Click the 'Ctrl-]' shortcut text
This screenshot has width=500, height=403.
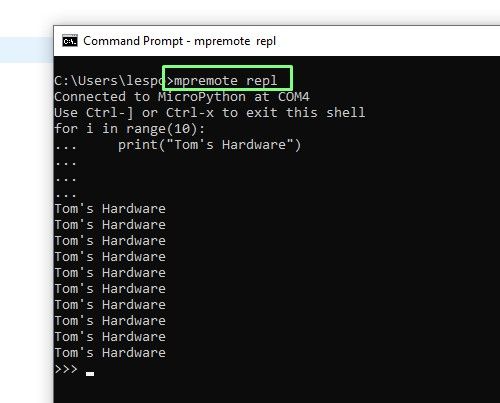(x=110, y=113)
